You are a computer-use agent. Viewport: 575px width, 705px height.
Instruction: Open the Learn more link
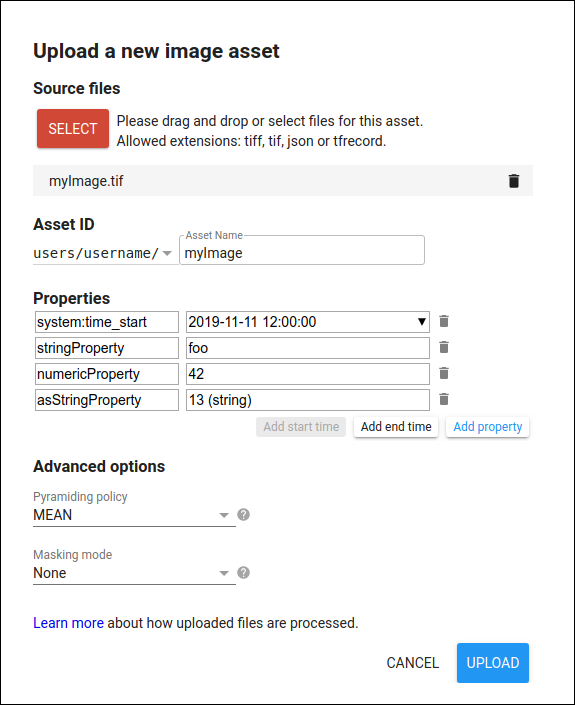68,623
